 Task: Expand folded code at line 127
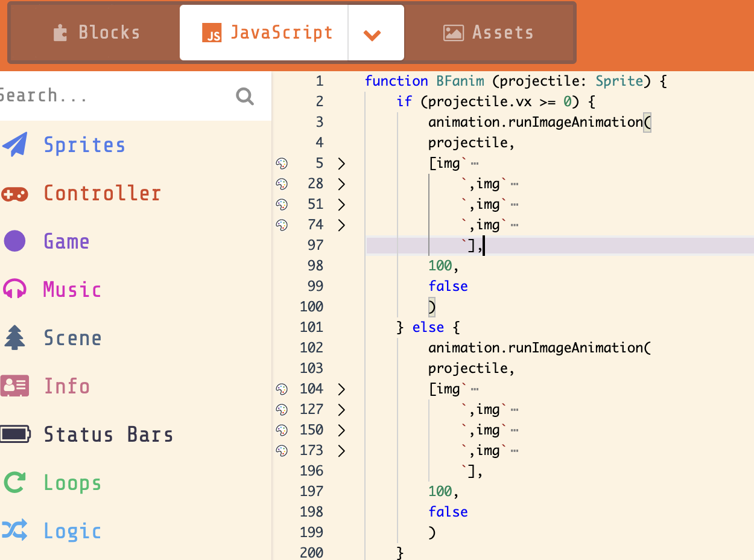click(x=341, y=410)
